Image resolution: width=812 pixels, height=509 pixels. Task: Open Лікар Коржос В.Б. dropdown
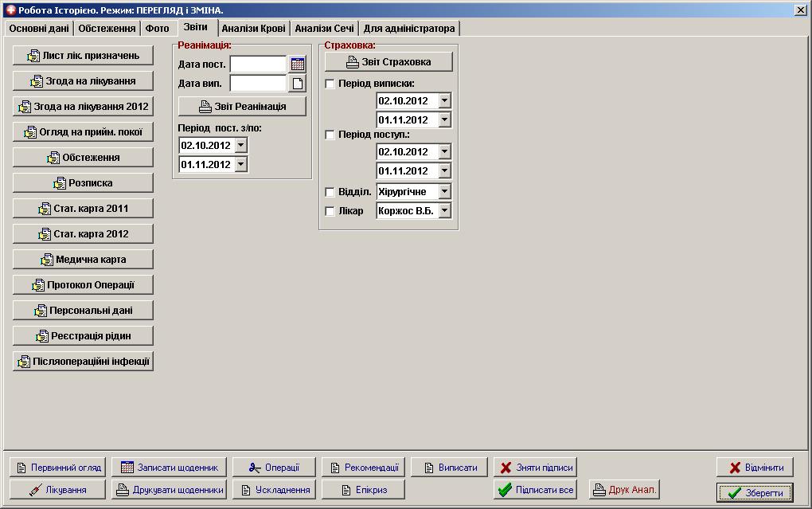[444, 210]
